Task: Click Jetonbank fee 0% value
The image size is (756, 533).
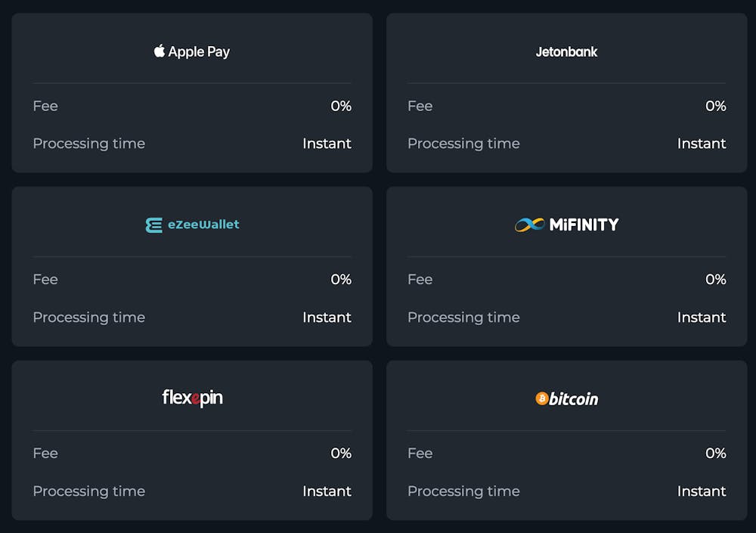Action: pyautogui.click(x=715, y=106)
